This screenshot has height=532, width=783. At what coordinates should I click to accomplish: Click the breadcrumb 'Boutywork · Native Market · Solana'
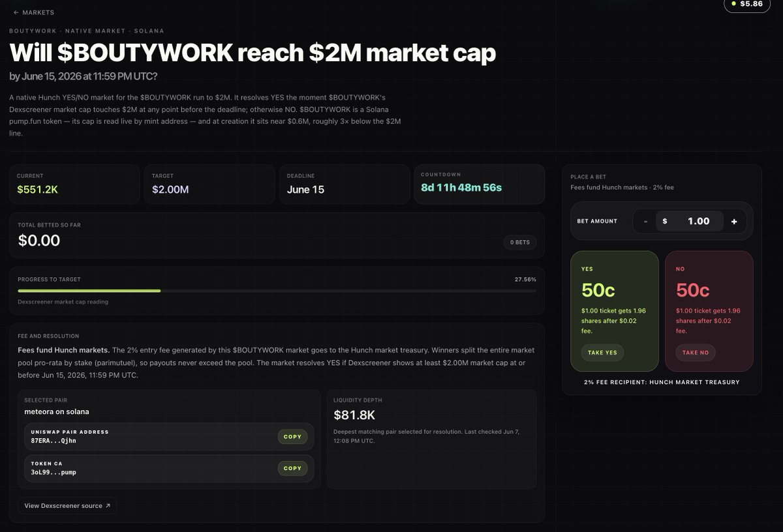click(x=87, y=31)
